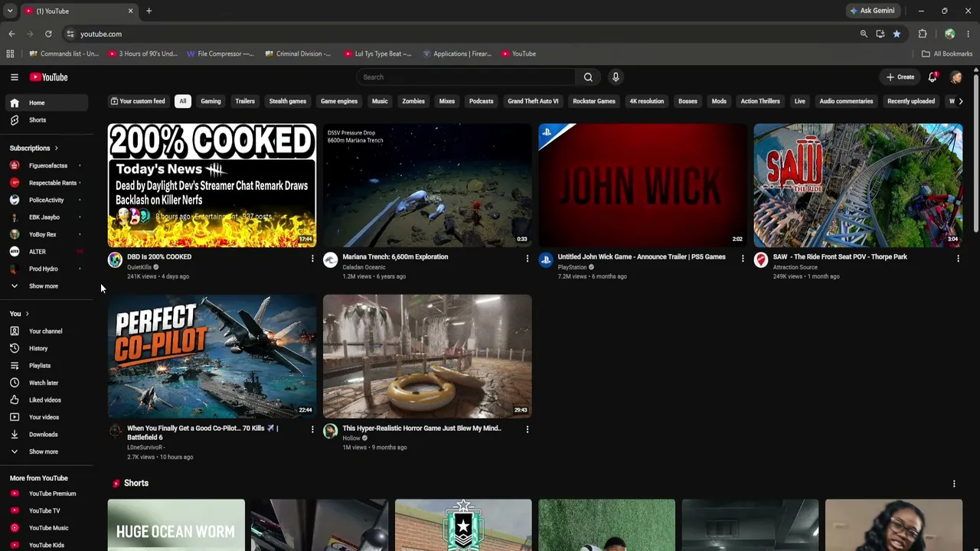The image size is (980, 551).
Task: Open the QuietKills channel name link
Action: click(x=139, y=268)
